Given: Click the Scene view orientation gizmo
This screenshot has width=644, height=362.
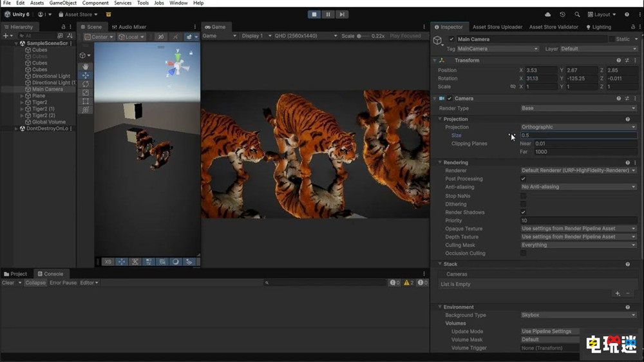Looking at the screenshot, I should point(177,66).
